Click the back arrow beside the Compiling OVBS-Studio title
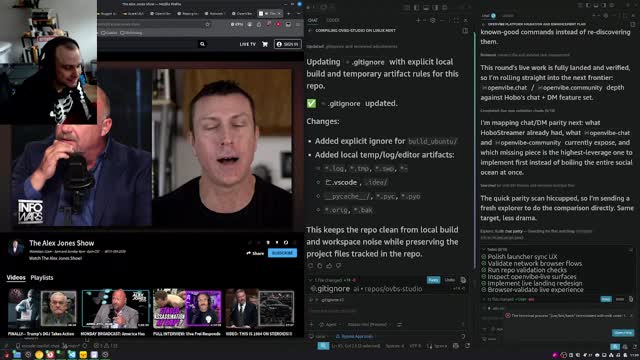The height and width of the screenshot is (360, 640). click(x=310, y=31)
